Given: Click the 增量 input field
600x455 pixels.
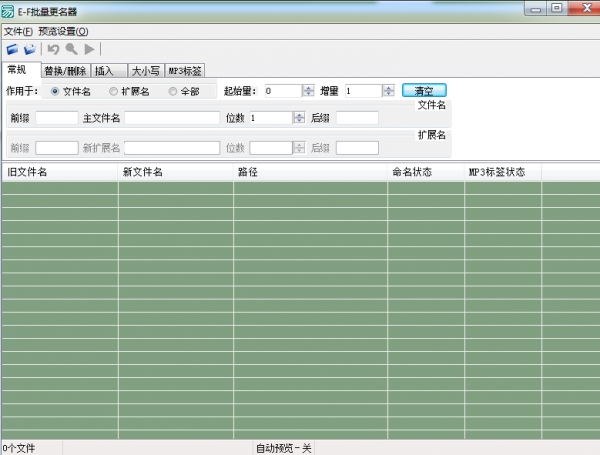Looking at the screenshot, I should [364, 91].
